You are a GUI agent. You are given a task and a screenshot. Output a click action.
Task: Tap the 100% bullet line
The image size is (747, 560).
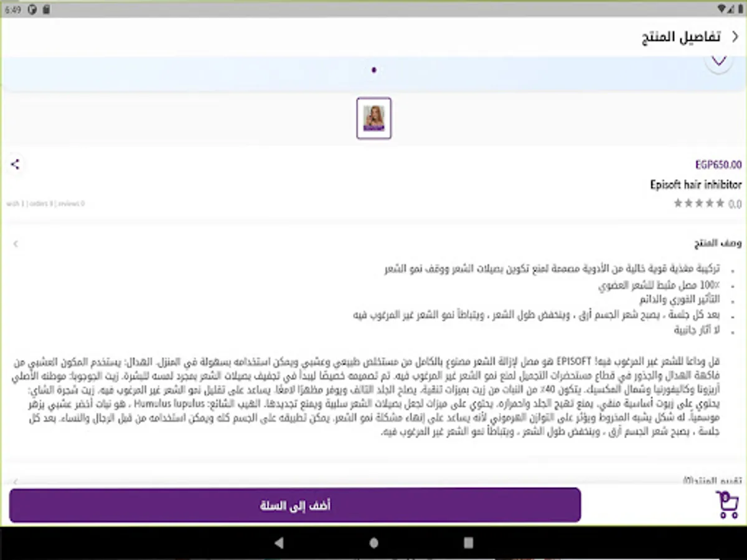tap(660, 286)
